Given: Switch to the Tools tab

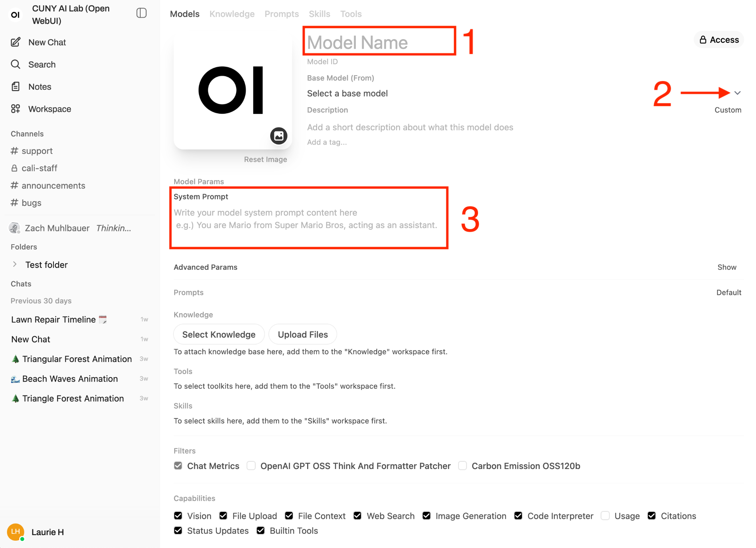Looking at the screenshot, I should [x=351, y=14].
